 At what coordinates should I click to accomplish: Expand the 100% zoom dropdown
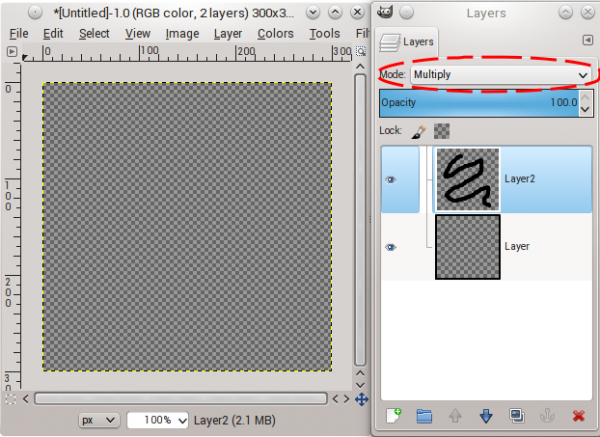pyautogui.click(x=158, y=420)
